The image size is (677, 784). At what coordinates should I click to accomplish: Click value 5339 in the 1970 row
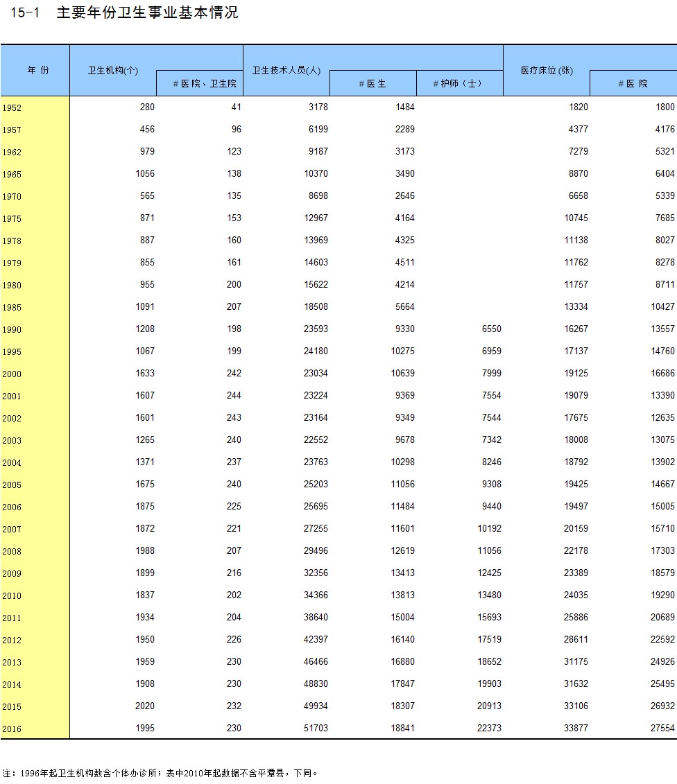[x=665, y=195]
